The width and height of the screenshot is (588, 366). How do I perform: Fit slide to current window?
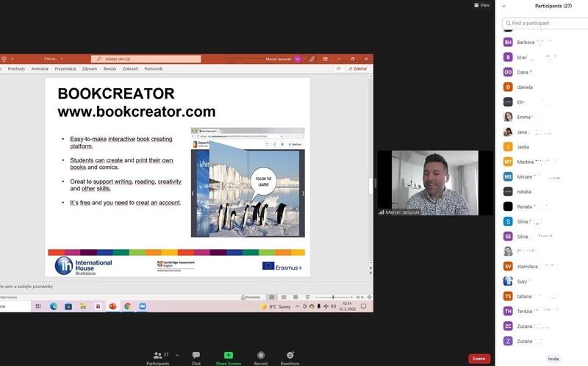(370, 297)
